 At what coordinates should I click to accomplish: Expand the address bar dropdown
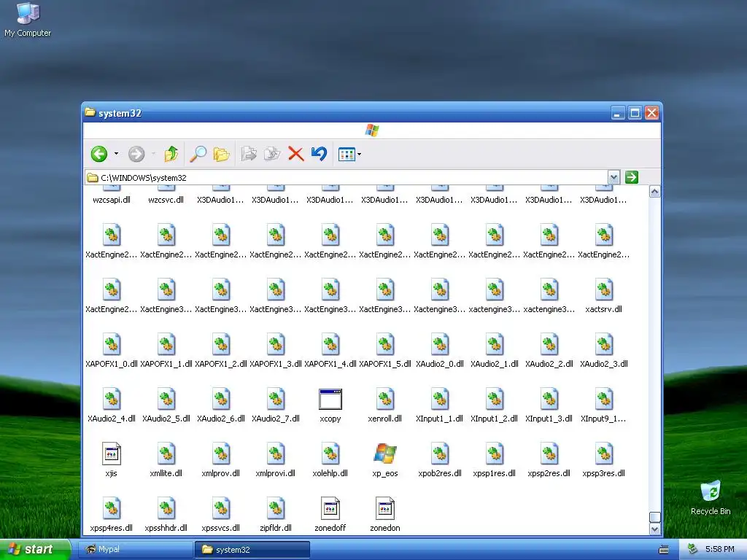(x=614, y=178)
